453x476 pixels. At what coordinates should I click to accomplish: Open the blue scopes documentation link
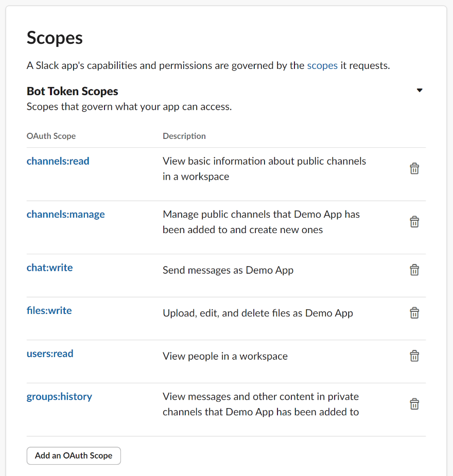click(322, 65)
